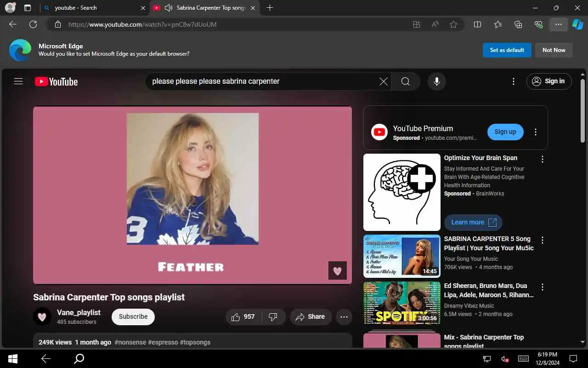Click the video player to pause playback
The height and width of the screenshot is (368, 588).
[x=192, y=195]
